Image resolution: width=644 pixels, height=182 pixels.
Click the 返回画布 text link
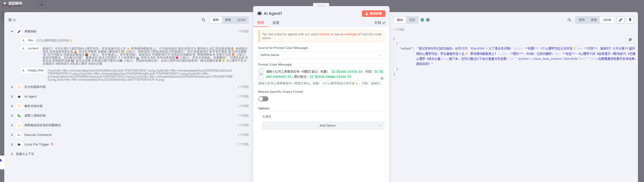[15, 3]
